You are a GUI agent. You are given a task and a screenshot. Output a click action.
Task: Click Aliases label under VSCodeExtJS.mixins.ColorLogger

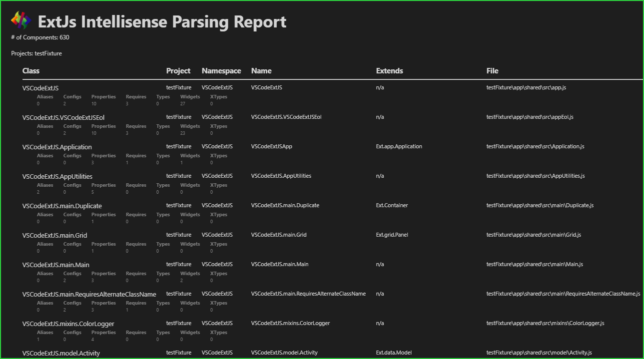click(x=45, y=333)
